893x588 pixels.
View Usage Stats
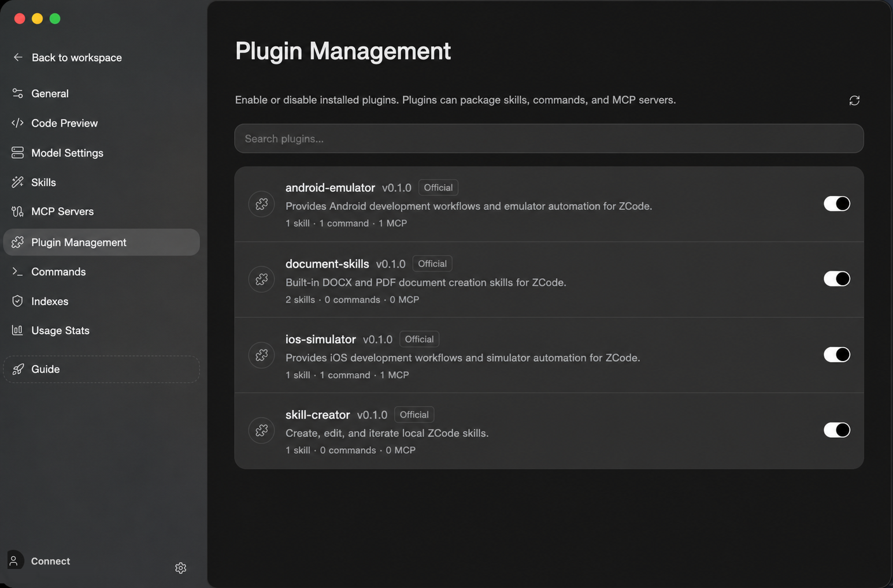coord(102,330)
